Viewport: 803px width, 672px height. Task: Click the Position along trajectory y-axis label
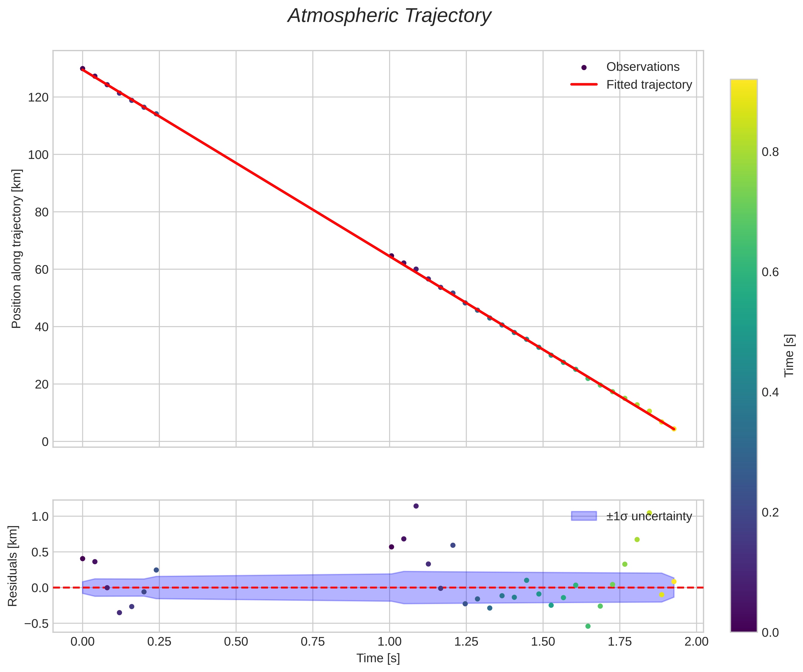coord(16,249)
